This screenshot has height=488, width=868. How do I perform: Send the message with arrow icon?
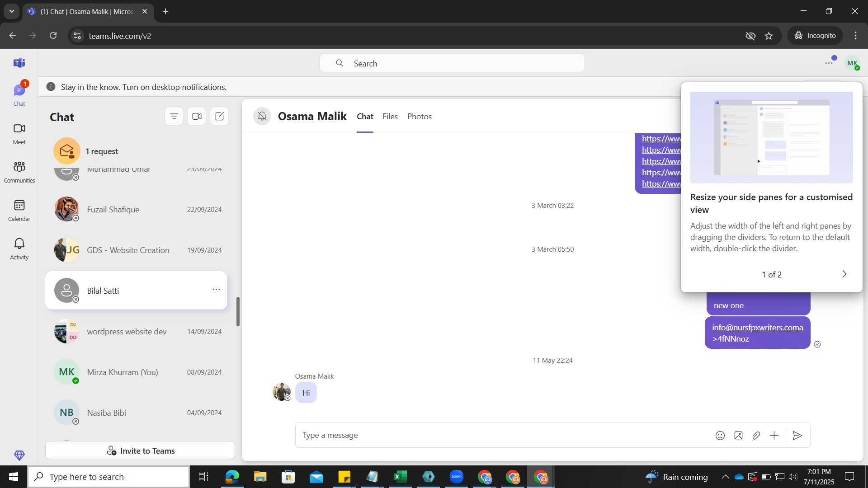click(x=797, y=435)
